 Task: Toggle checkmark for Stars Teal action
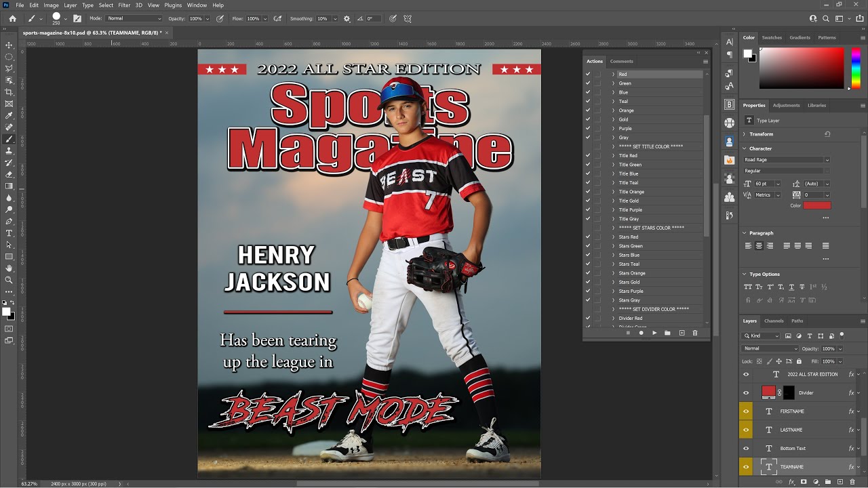point(588,264)
